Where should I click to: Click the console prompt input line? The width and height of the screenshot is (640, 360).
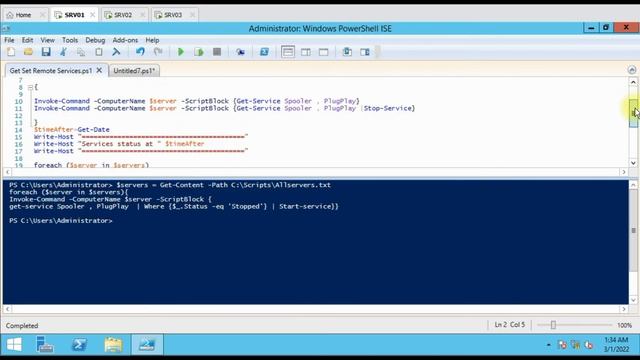point(60,221)
